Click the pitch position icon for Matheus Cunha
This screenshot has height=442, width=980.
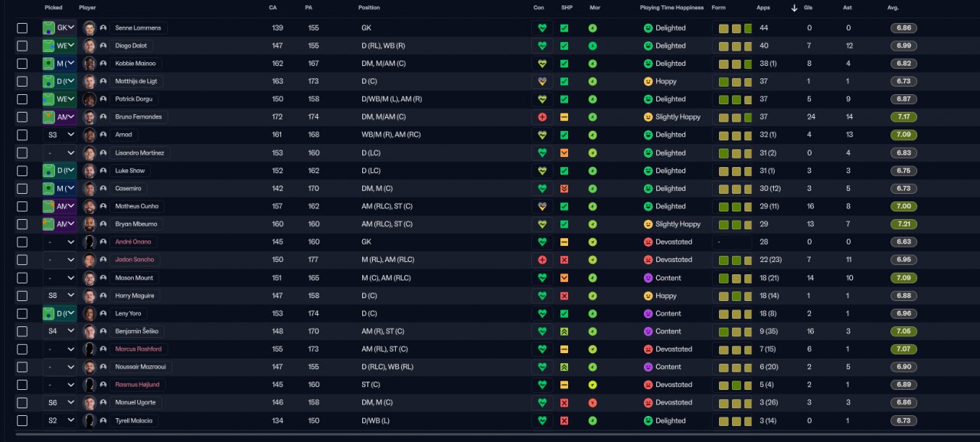coord(49,206)
